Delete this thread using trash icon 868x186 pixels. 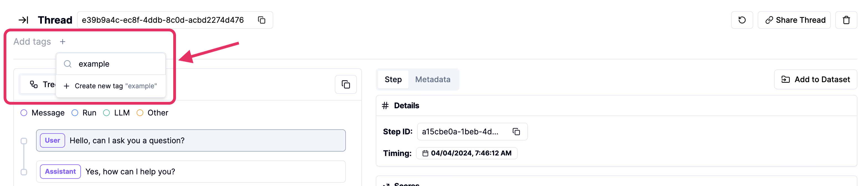(846, 20)
